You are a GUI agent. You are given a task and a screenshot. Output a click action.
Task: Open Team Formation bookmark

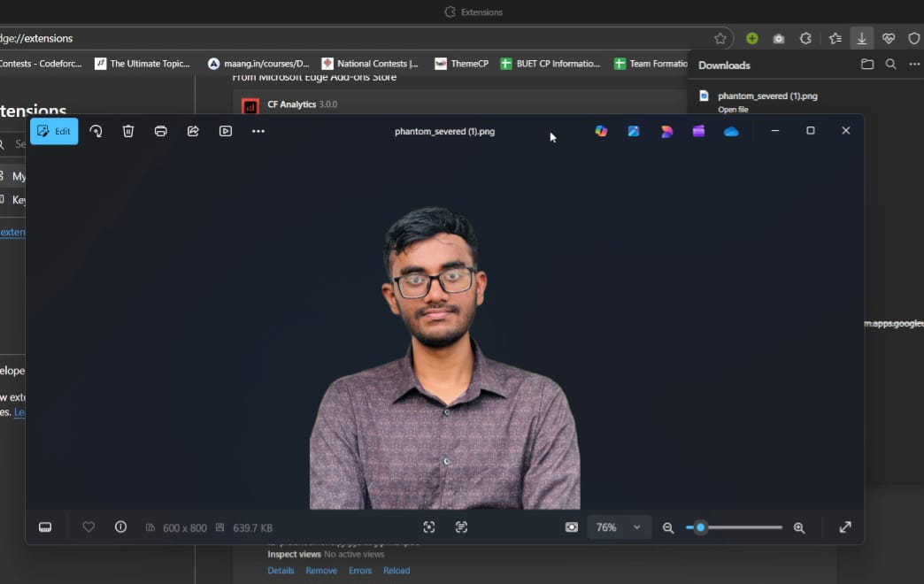point(651,64)
